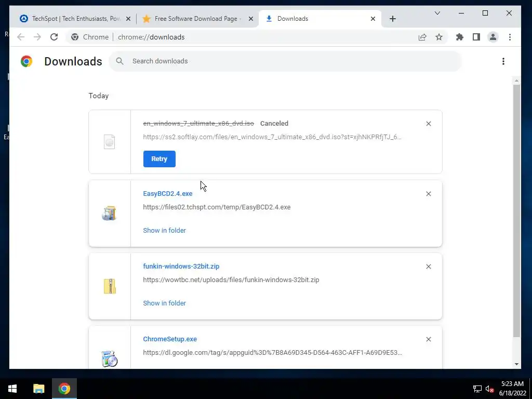Viewport: 532px width, 399px height.
Task: Remove the canceled Windows 7 ISO entry
Action: point(429,124)
